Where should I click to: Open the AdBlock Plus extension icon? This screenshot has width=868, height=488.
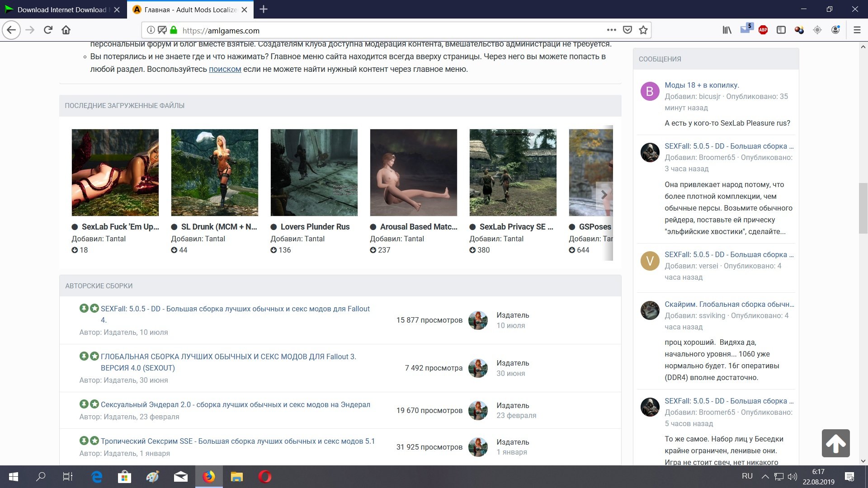(x=763, y=30)
